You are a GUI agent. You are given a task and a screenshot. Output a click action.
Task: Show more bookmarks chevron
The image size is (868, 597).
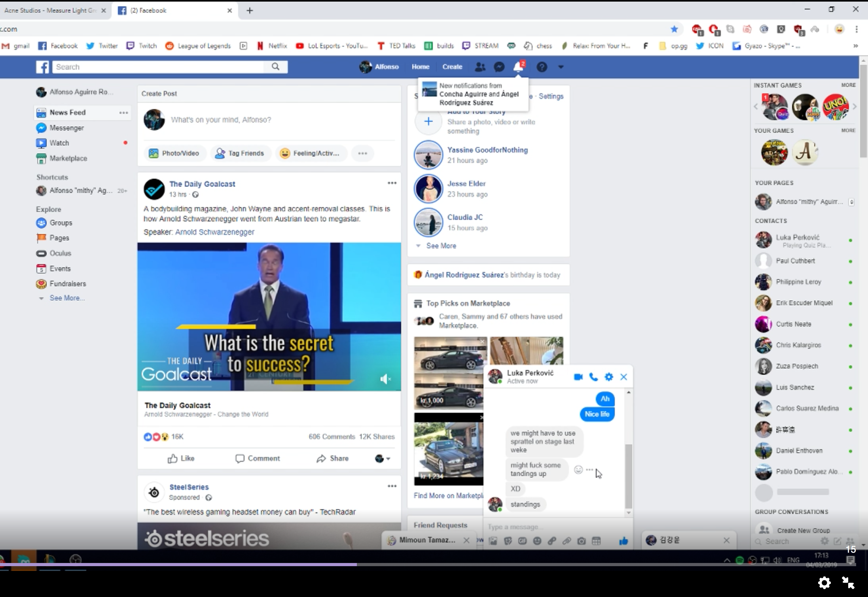tap(855, 46)
